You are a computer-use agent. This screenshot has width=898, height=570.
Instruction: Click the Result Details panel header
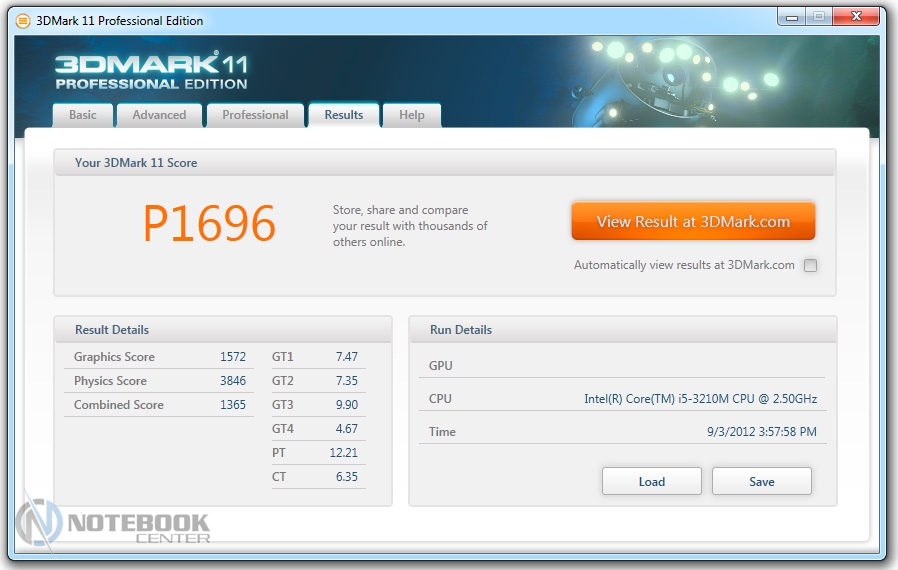click(223, 330)
